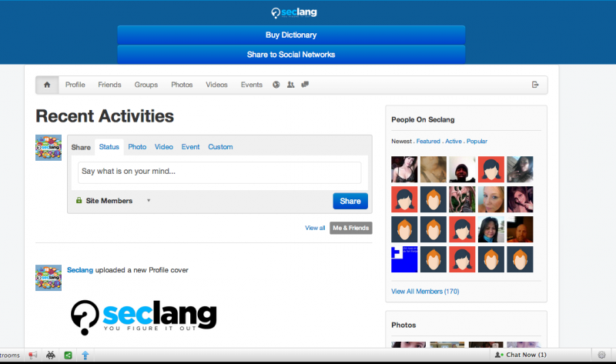Open View All Members (170) link
This screenshot has width=616, height=364.
click(425, 292)
